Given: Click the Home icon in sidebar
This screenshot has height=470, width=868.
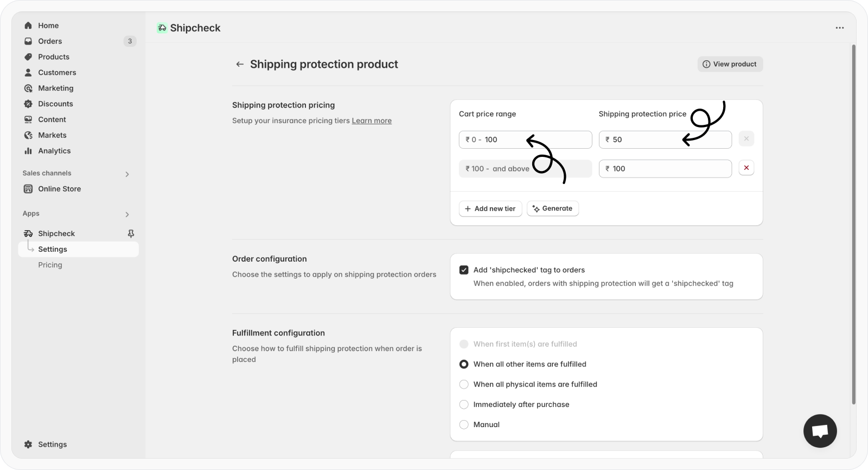Looking at the screenshot, I should [x=28, y=26].
